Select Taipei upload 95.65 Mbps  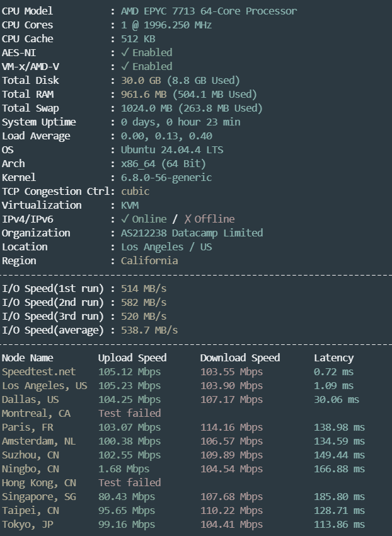(127, 510)
